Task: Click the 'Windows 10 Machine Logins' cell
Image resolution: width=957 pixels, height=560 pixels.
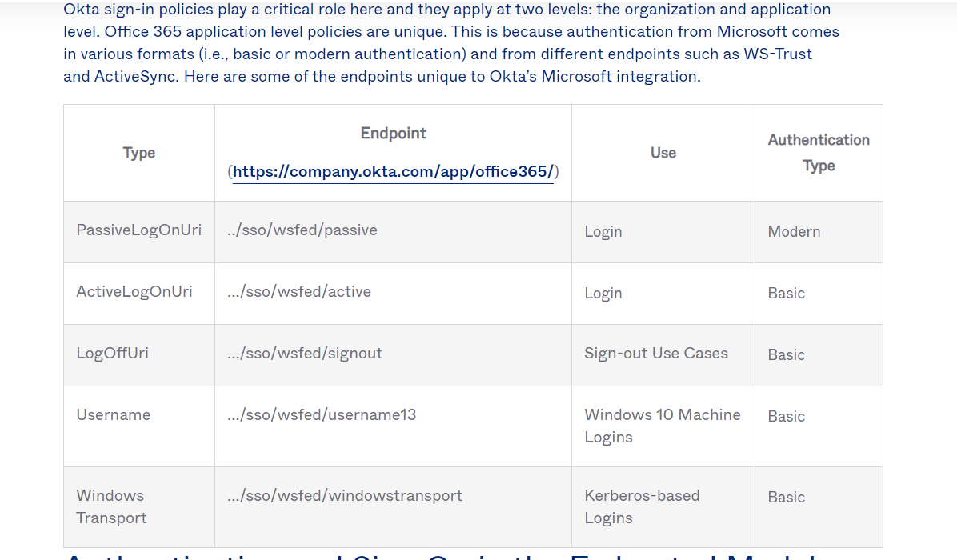Action: 663,426
